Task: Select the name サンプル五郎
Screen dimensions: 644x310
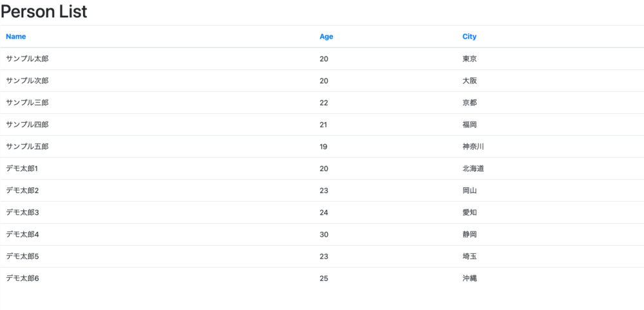Action: pyautogui.click(x=27, y=147)
